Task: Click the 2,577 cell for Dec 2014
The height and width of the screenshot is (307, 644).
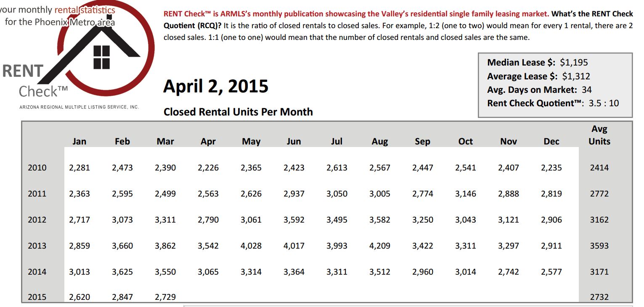Action: tap(551, 272)
